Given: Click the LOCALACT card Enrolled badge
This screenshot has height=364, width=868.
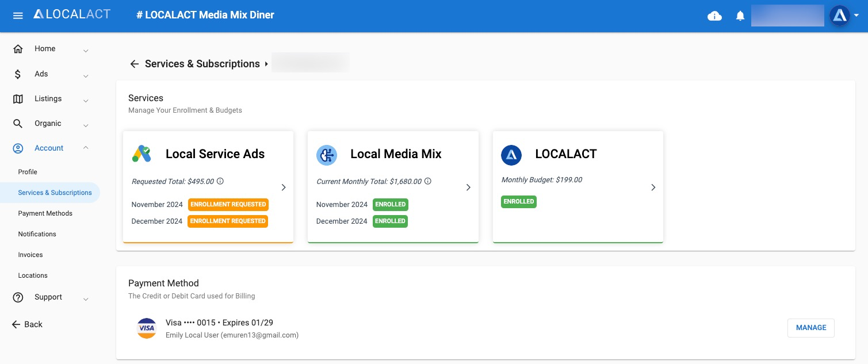Looking at the screenshot, I should pyautogui.click(x=519, y=202).
